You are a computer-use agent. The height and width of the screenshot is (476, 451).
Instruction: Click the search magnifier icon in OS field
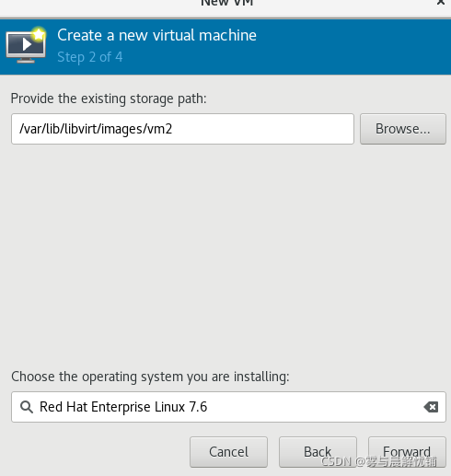[x=27, y=407]
